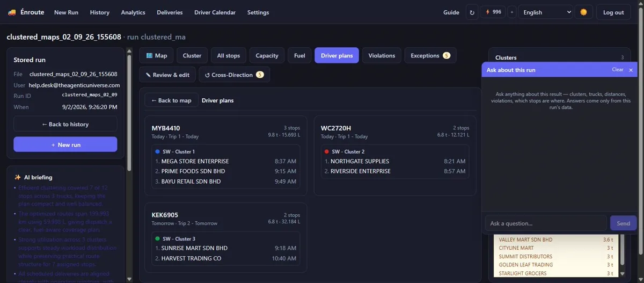Select the All stops tab
The width and height of the screenshot is (644, 283).
tap(229, 55)
